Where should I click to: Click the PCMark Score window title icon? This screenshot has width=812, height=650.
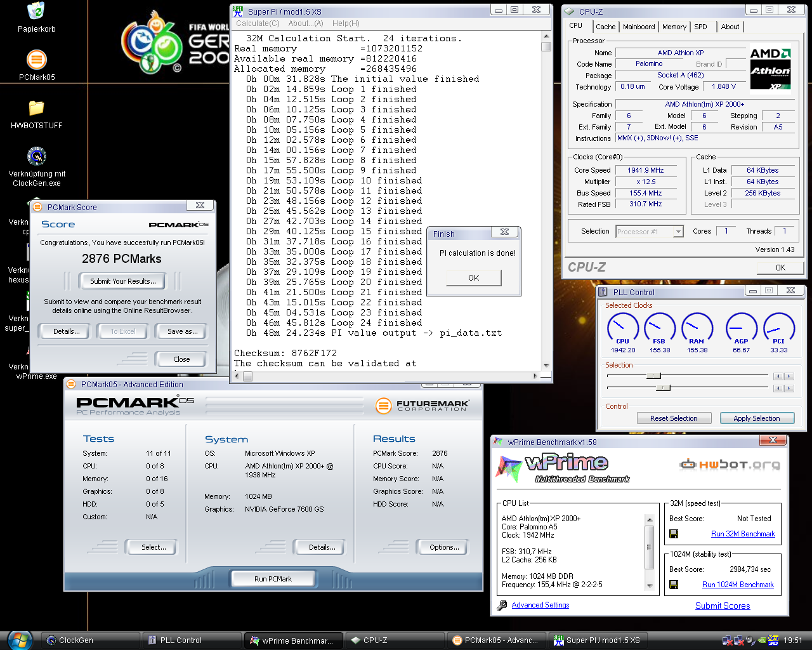pyautogui.click(x=37, y=207)
